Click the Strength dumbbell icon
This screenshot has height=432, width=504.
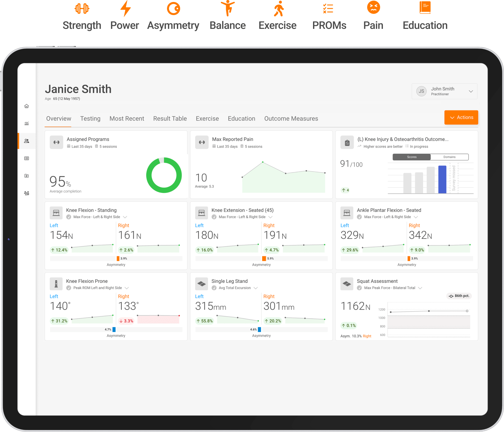click(82, 9)
